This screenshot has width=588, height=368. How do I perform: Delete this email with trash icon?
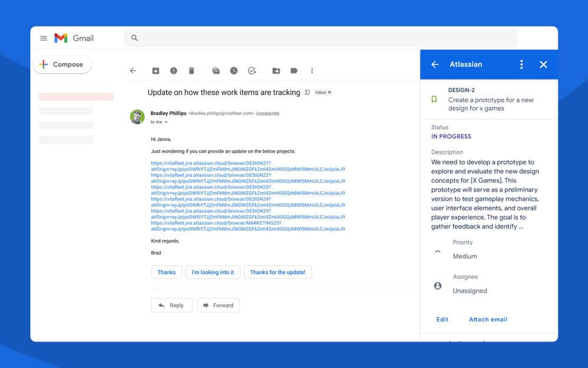coord(191,71)
